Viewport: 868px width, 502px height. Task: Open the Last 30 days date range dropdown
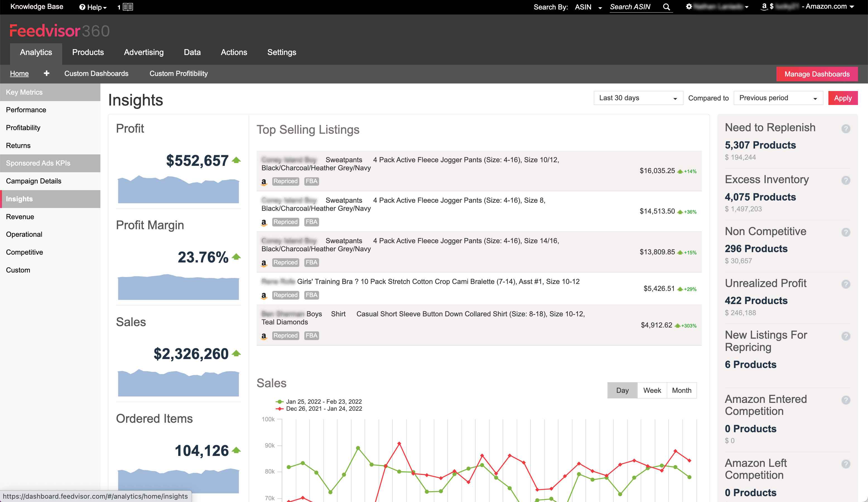pyautogui.click(x=638, y=98)
